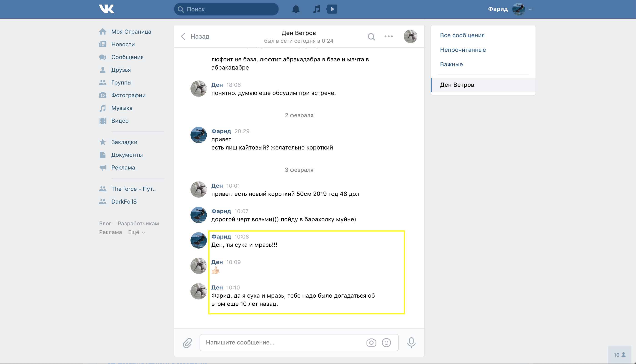636x364 pixels.
Task: Switch to the Непрочитанные messages tab
Action: tap(463, 50)
